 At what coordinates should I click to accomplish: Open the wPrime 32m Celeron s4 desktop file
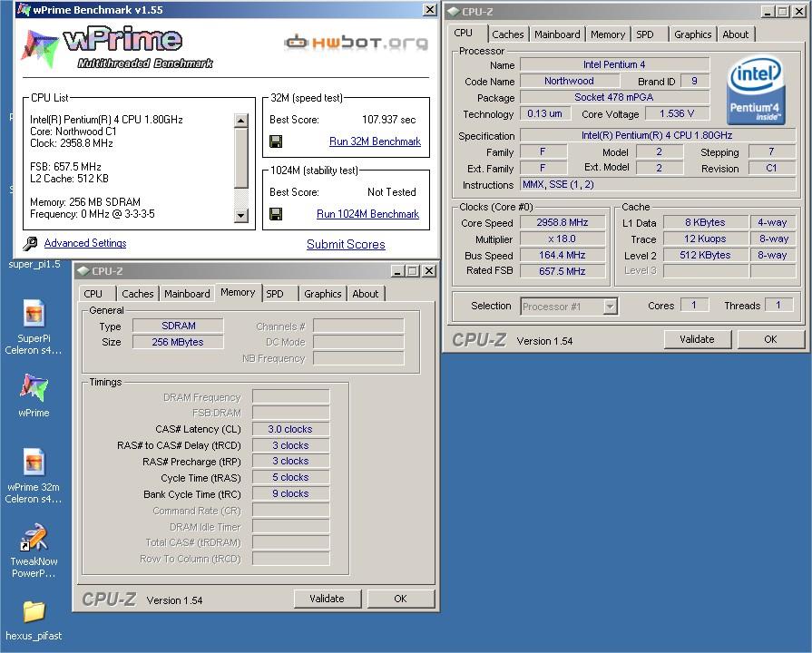click(34, 476)
